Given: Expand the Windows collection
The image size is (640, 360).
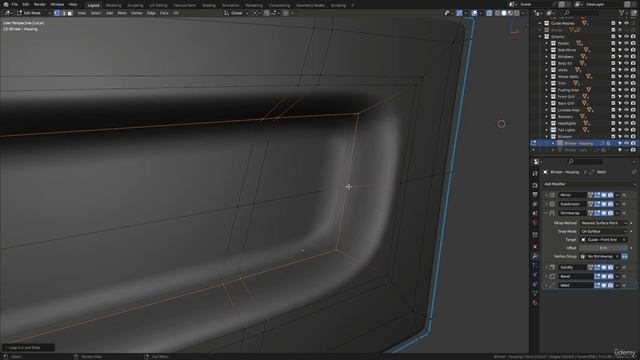Looking at the screenshot, I should click(x=547, y=57).
